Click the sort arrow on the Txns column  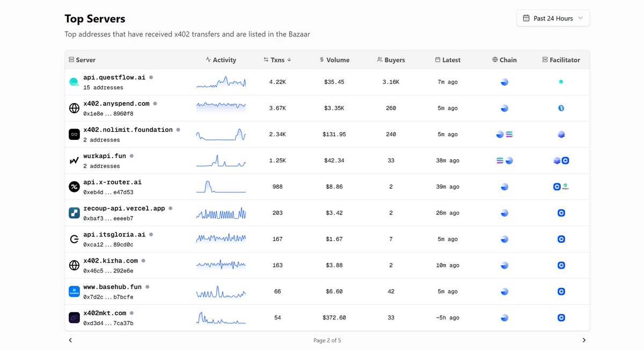pyautogui.click(x=289, y=60)
